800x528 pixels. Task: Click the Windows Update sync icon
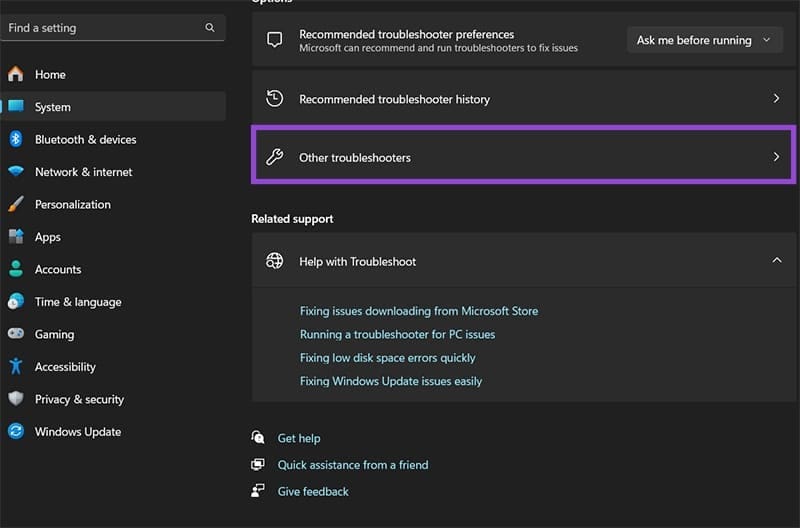[16, 432]
